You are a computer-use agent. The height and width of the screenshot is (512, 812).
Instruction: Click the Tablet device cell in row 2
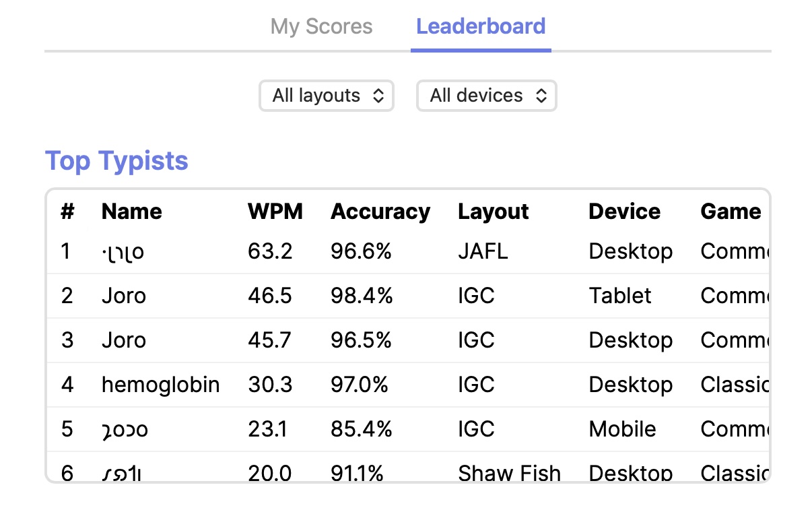pos(620,296)
